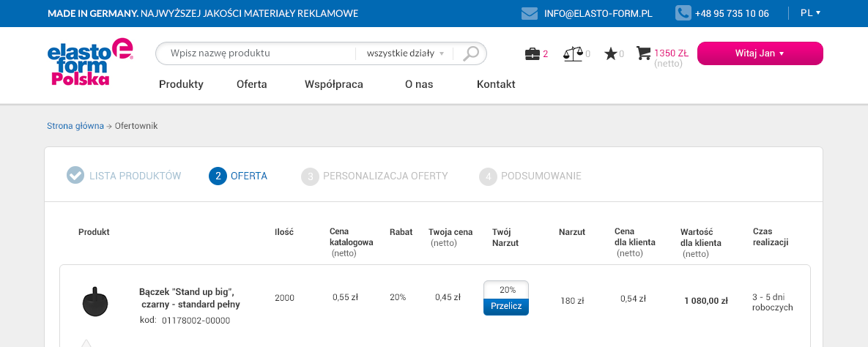Go to PERSONALIZACJA OFERTY step
The width and height of the screenshot is (868, 347).
[385, 176]
